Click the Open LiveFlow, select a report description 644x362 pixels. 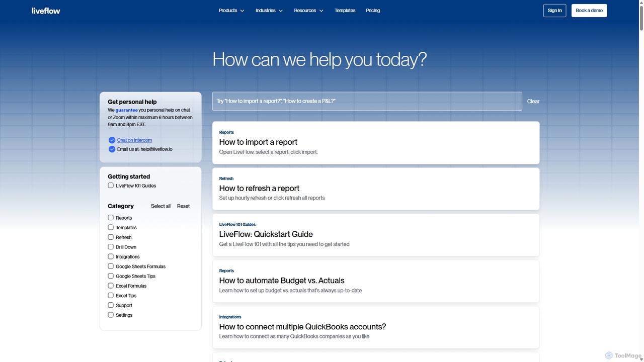pos(268,152)
